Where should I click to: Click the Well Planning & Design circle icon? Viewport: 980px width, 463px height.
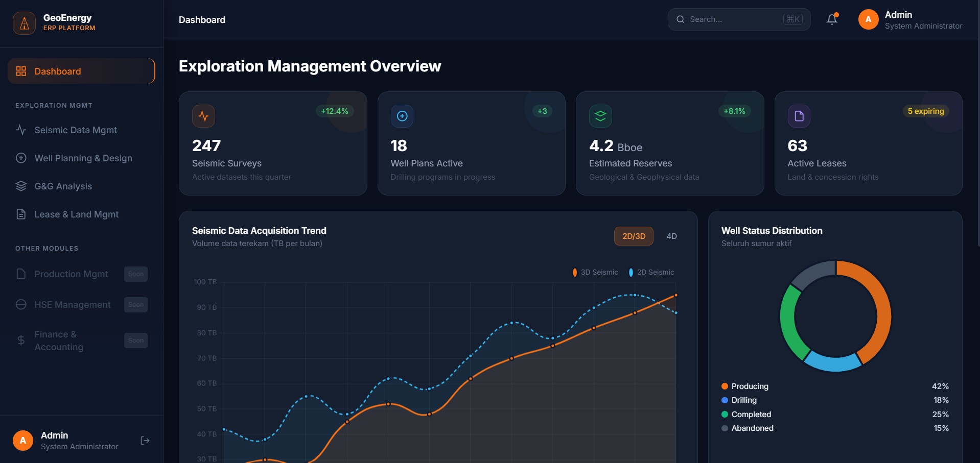click(x=21, y=158)
